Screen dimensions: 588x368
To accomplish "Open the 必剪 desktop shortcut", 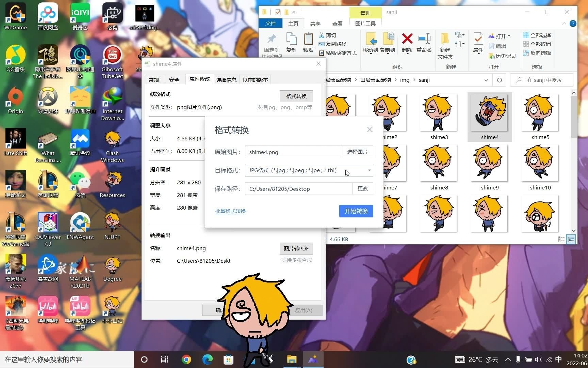I will pyautogui.click(x=112, y=16).
